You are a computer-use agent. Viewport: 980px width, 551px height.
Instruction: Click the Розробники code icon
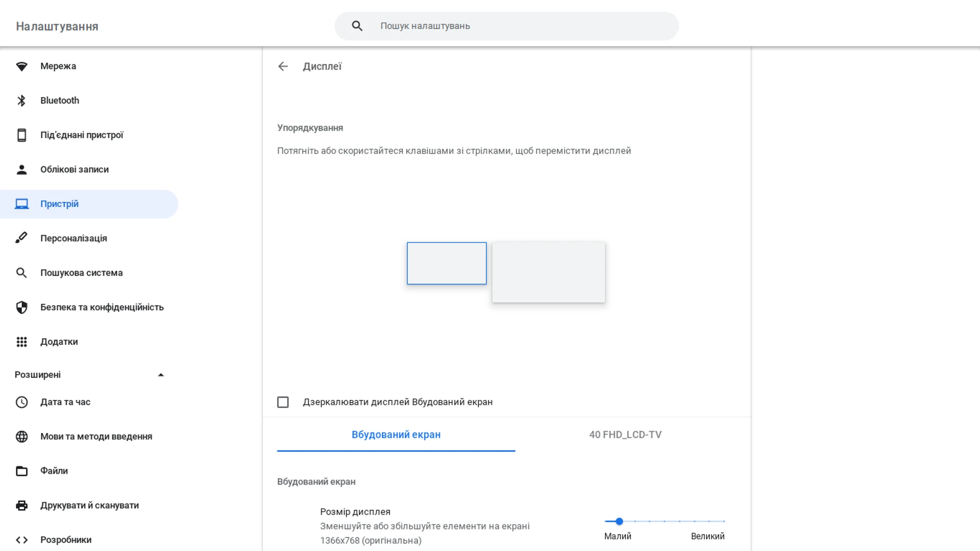pyautogui.click(x=21, y=539)
